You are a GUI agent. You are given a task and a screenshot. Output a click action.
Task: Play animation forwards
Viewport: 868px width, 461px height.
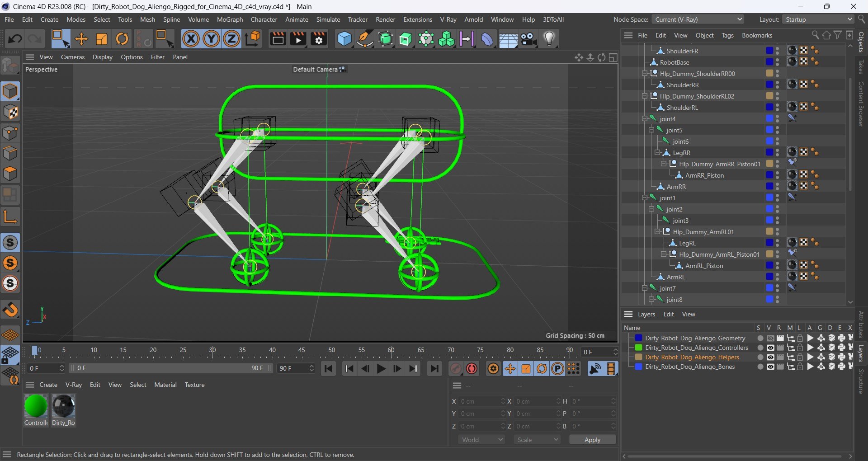[381, 369]
